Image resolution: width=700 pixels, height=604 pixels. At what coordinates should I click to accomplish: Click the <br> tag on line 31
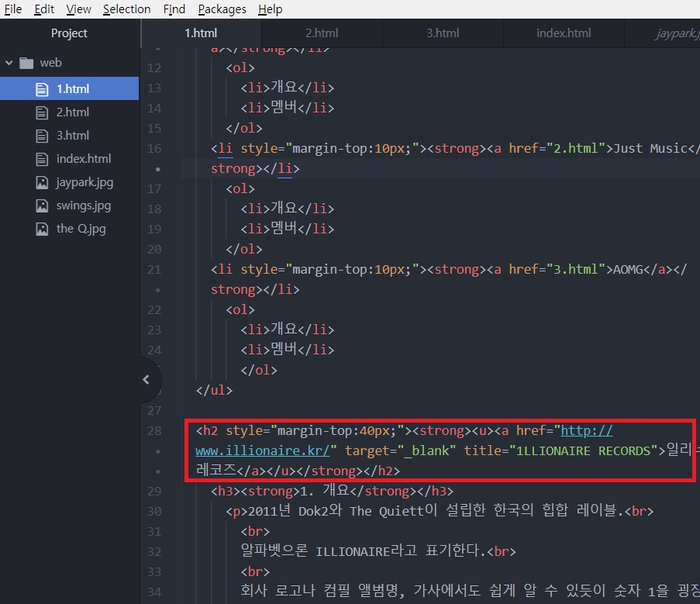[x=255, y=531]
